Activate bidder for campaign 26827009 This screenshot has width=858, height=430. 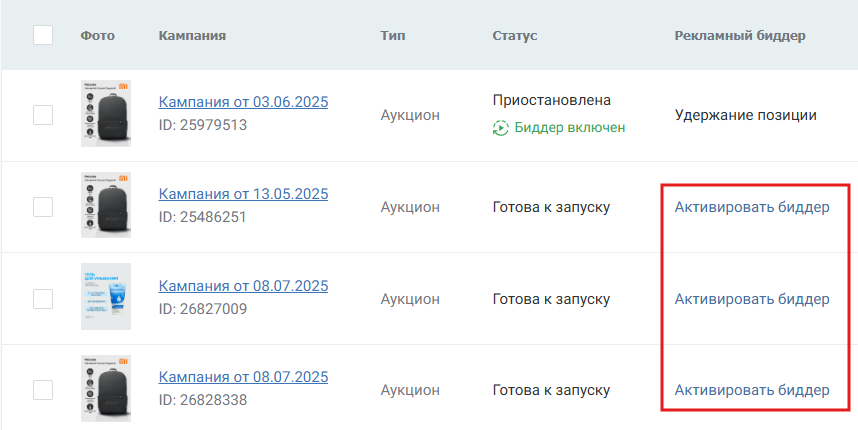point(752,299)
